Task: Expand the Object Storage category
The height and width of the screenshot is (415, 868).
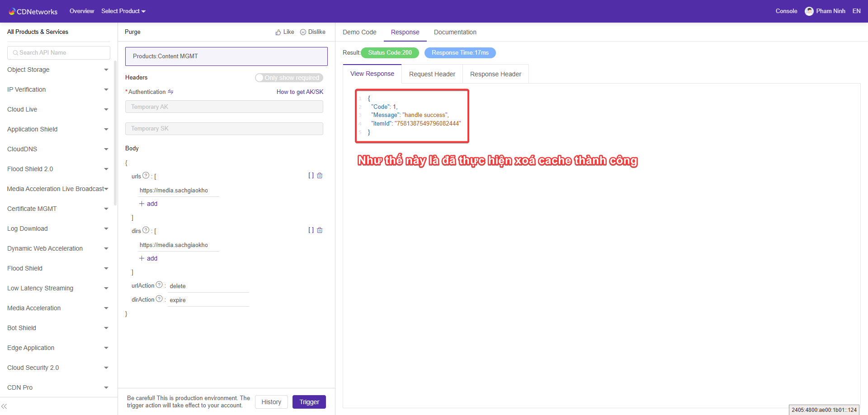Action: pyautogui.click(x=58, y=70)
